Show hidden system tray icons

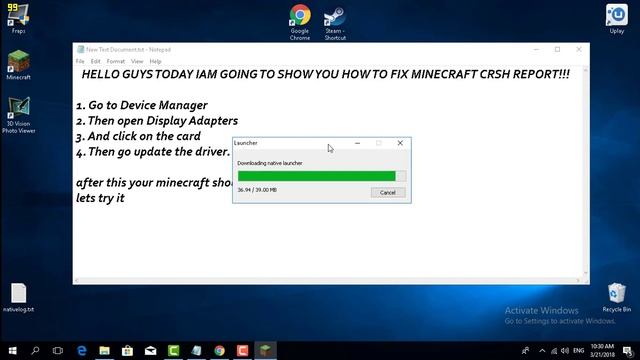coord(542,351)
